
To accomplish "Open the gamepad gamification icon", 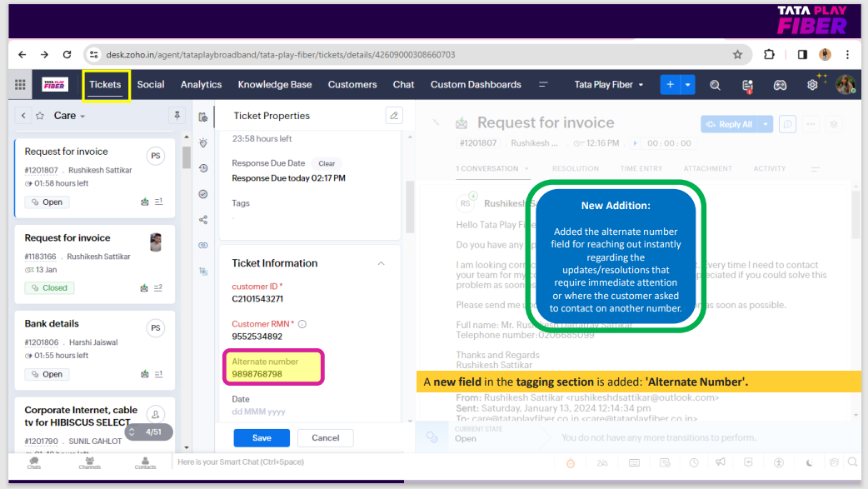I will pyautogui.click(x=780, y=85).
